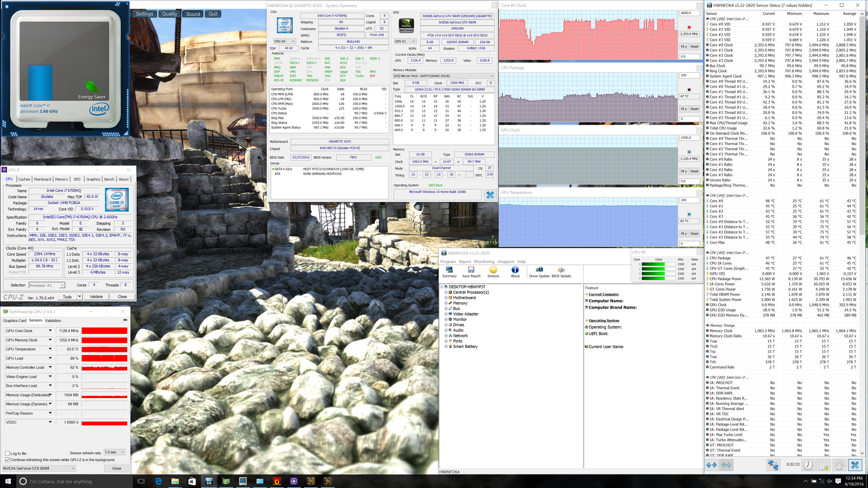Select the Memory node in HWiNFO64 tree
868x488 pixels.
coord(460,303)
